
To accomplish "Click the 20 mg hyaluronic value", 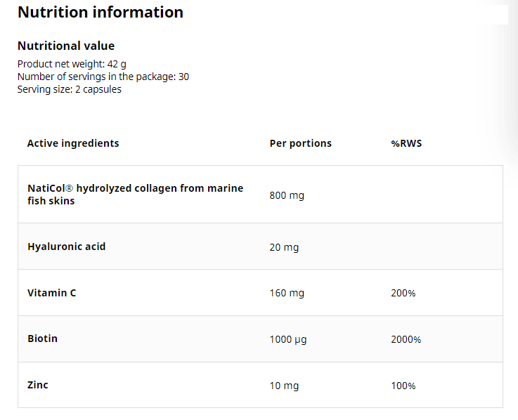I will click(x=284, y=247).
